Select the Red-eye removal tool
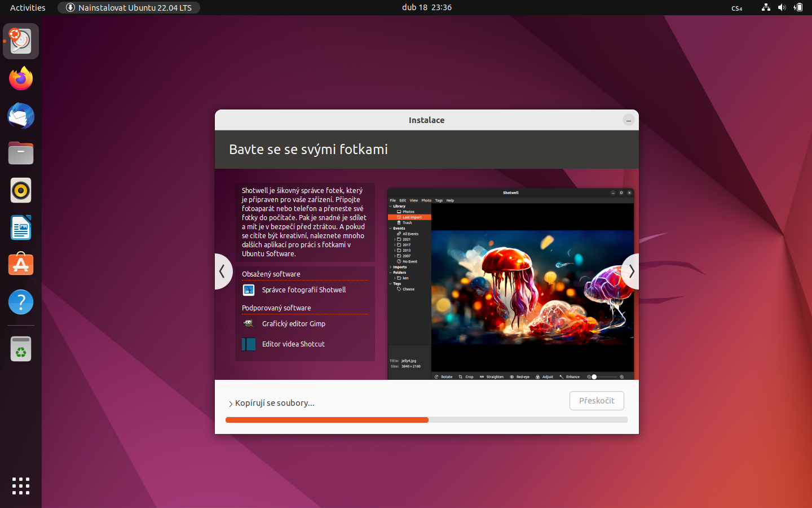 520,376
